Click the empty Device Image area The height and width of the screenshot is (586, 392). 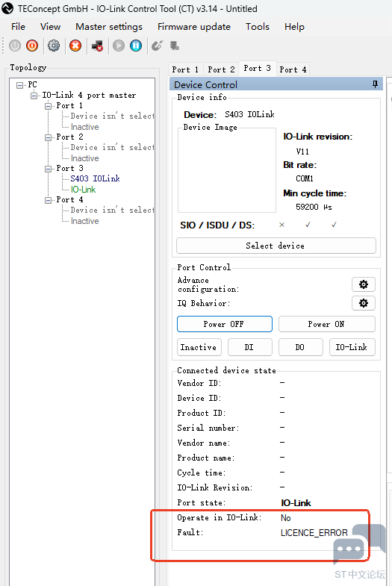pos(227,171)
